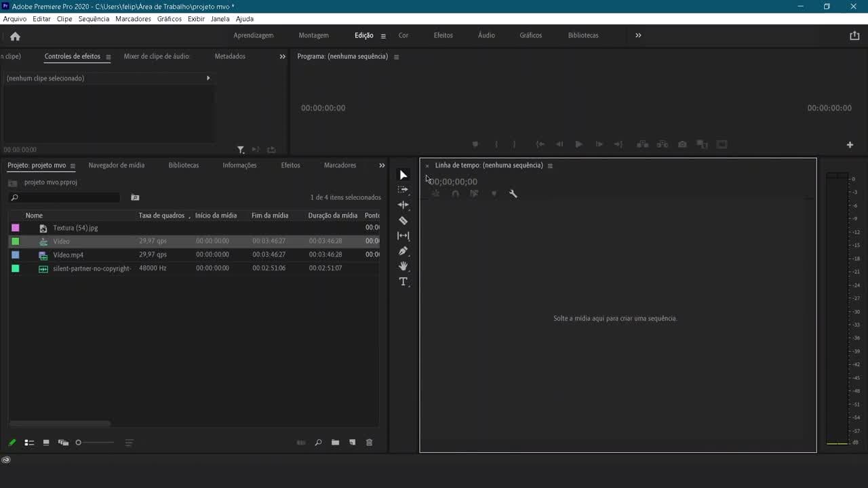The height and width of the screenshot is (488, 868).
Task: Toggle insert sequences as nests button
Action: coord(435,194)
